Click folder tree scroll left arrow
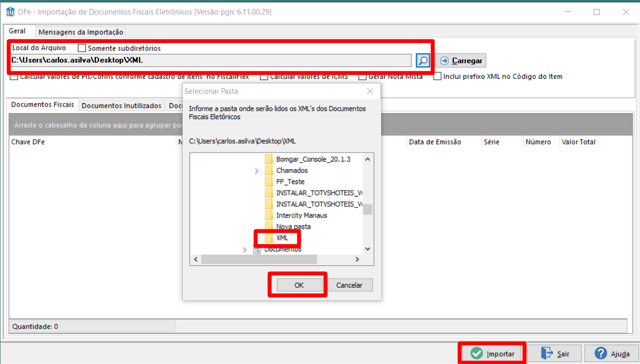The image size is (640, 364). (196, 259)
